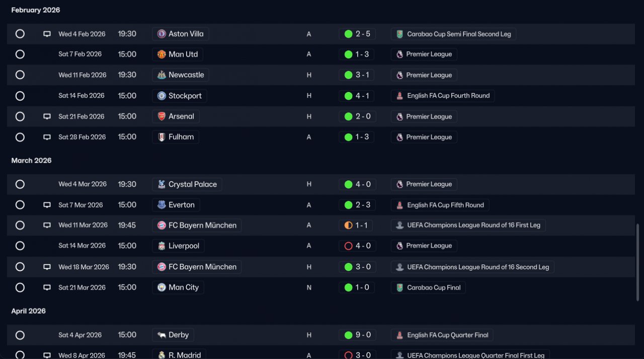Click the red loss indicator in the Liverpool row
Screen dimensions: 644x359
(348, 246)
